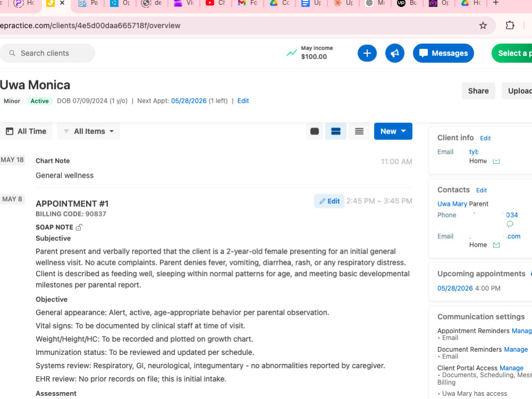
Task: Expand the All Items filter dropdown
Action: click(x=88, y=131)
